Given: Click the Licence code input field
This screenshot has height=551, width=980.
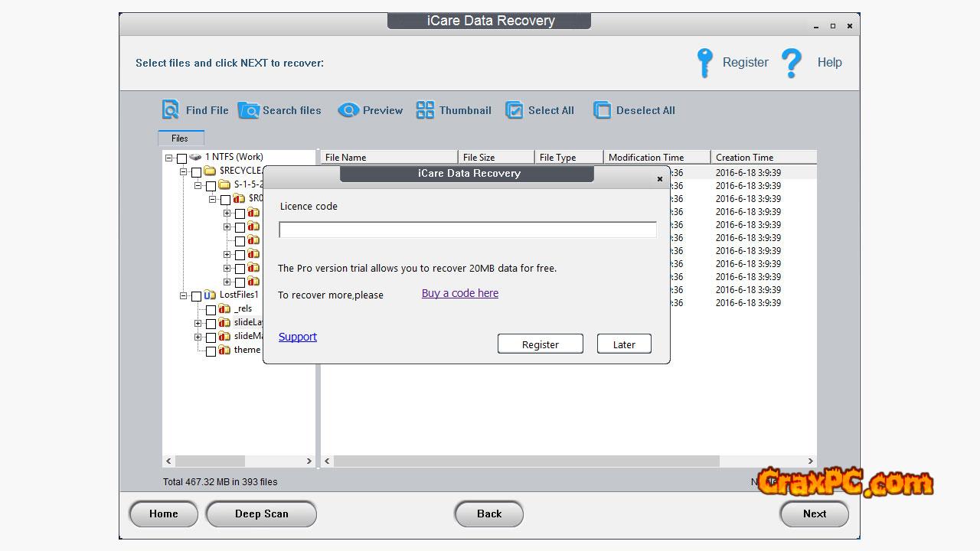Looking at the screenshot, I should click(467, 230).
